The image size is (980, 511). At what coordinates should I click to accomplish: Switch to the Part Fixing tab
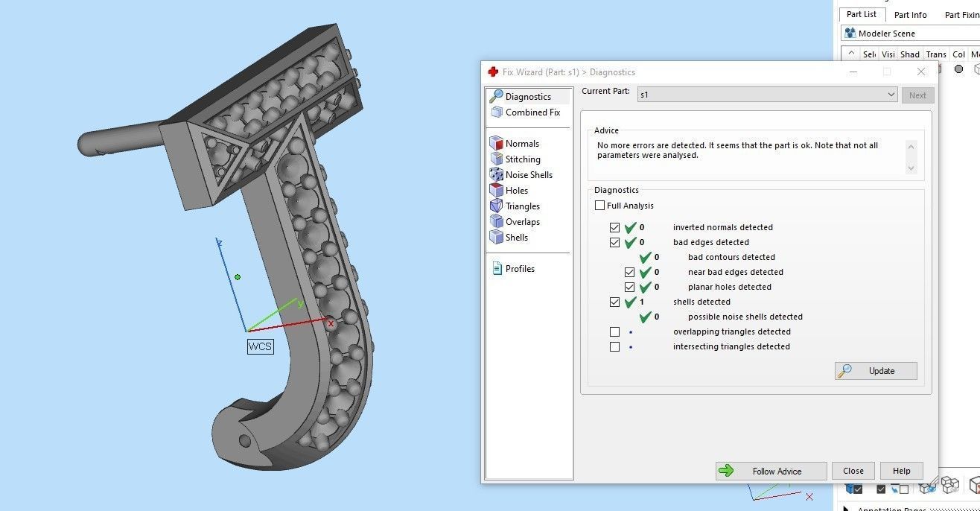962,15
